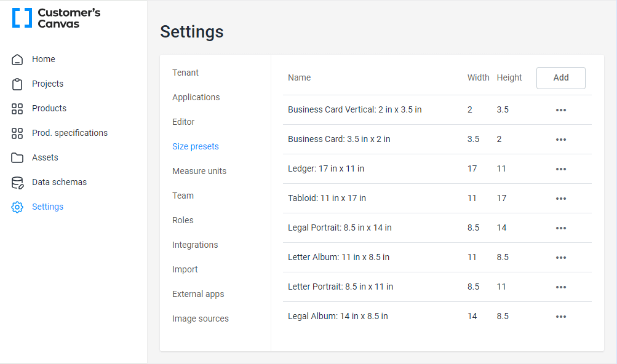Select the Legal Portrait preset row
The height and width of the screenshot is (364, 617).
tap(340, 228)
